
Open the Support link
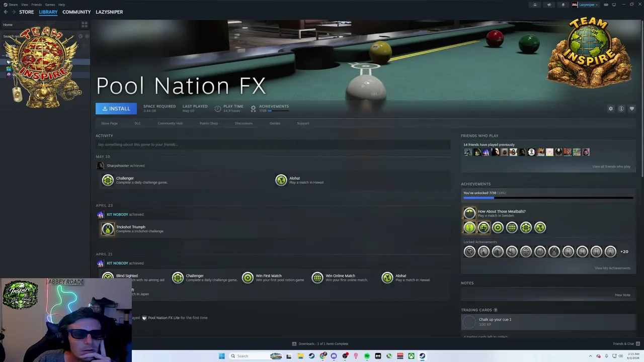(x=303, y=123)
